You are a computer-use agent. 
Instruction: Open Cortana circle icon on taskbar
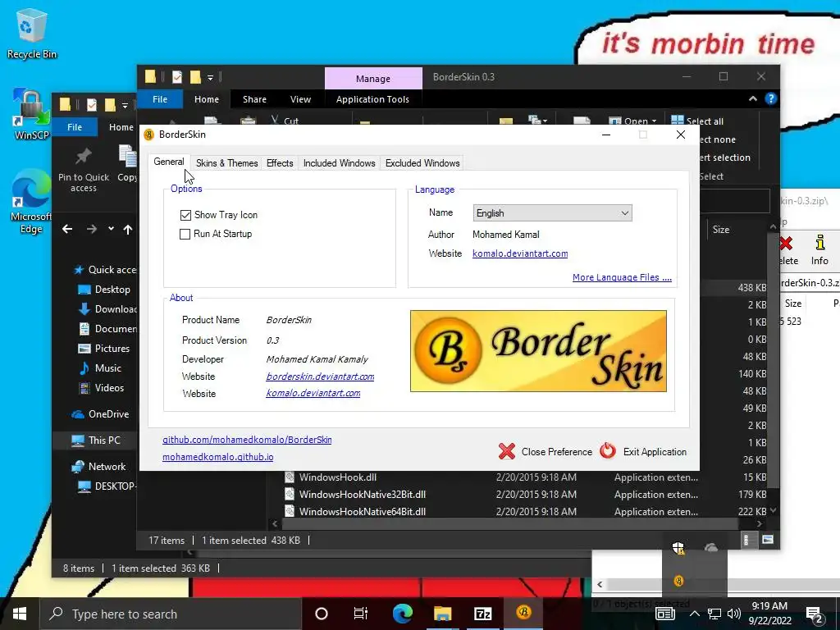(321, 614)
